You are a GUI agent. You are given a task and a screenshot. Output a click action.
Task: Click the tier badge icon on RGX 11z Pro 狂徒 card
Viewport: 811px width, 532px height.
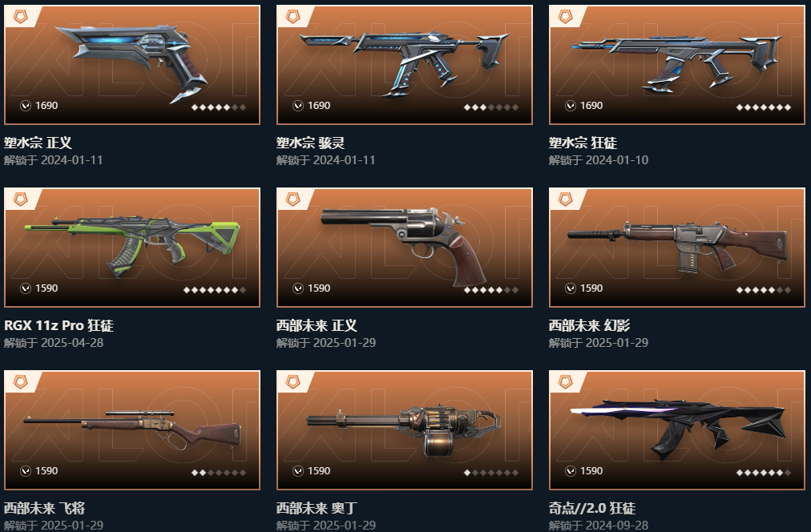[21, 199]
